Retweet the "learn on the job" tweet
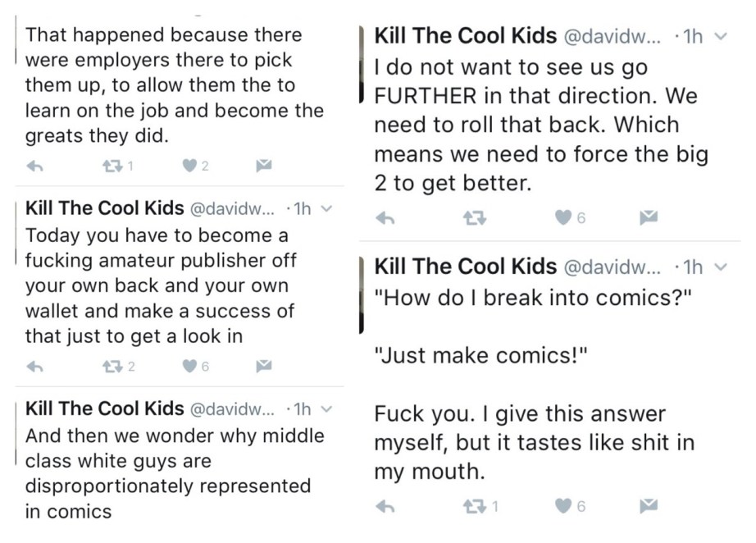Viewport: 756px width, 543px height. click(x=112, y=167)
